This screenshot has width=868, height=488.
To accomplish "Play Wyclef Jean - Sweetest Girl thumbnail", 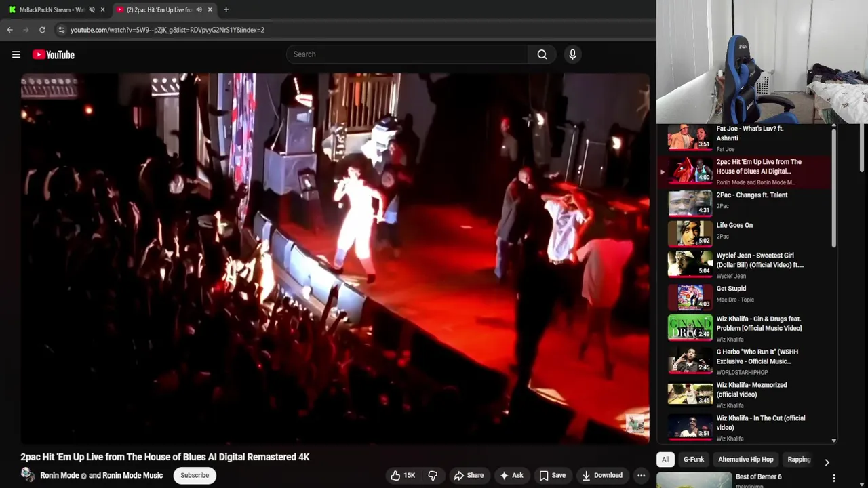I will (x=690, y=263).
